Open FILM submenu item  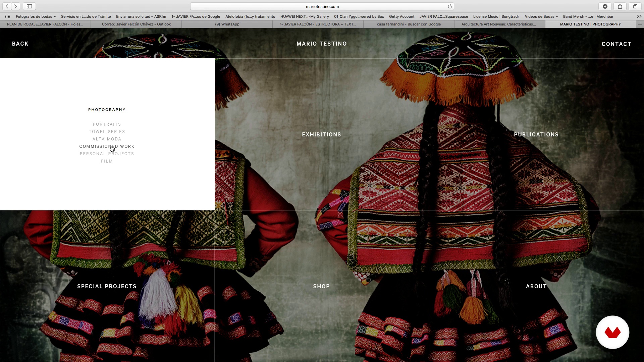tap(107, 161)
